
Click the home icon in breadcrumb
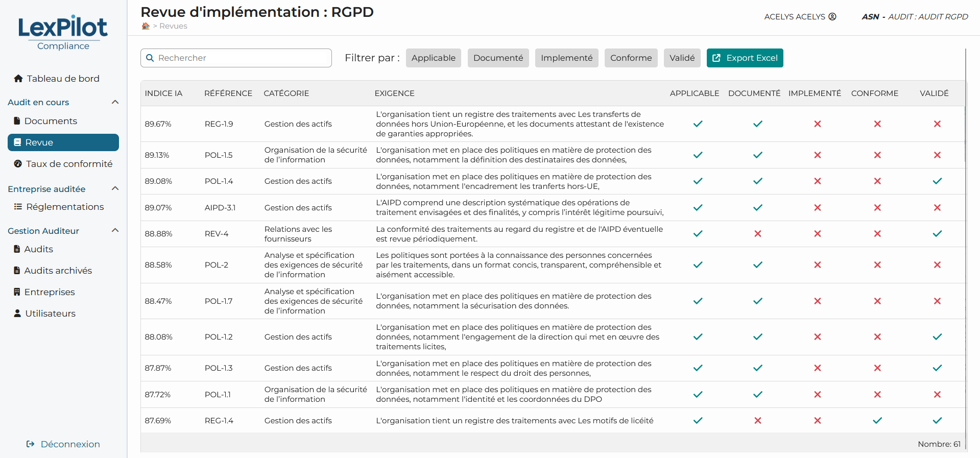pos(146,26)
